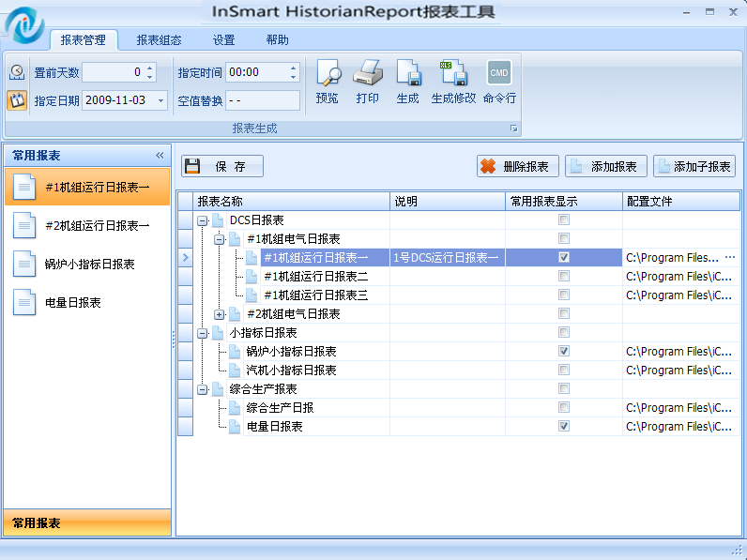This screenshot has width=747, height=560.
Task: Uncheck 常用报表显示 for 锅炉小指标日报表
Action: (564, 352)
